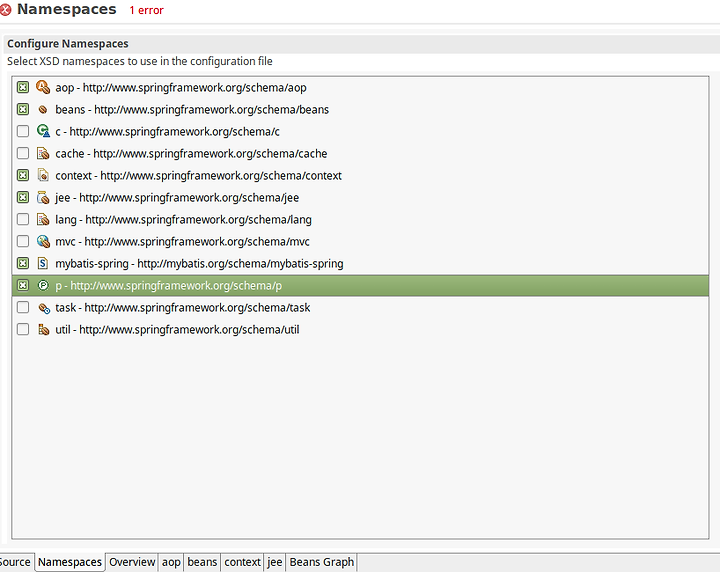Open the beans editor tab
Viewport: 720px width, 572px height.
pyautogui.click(x=202, y=562)
